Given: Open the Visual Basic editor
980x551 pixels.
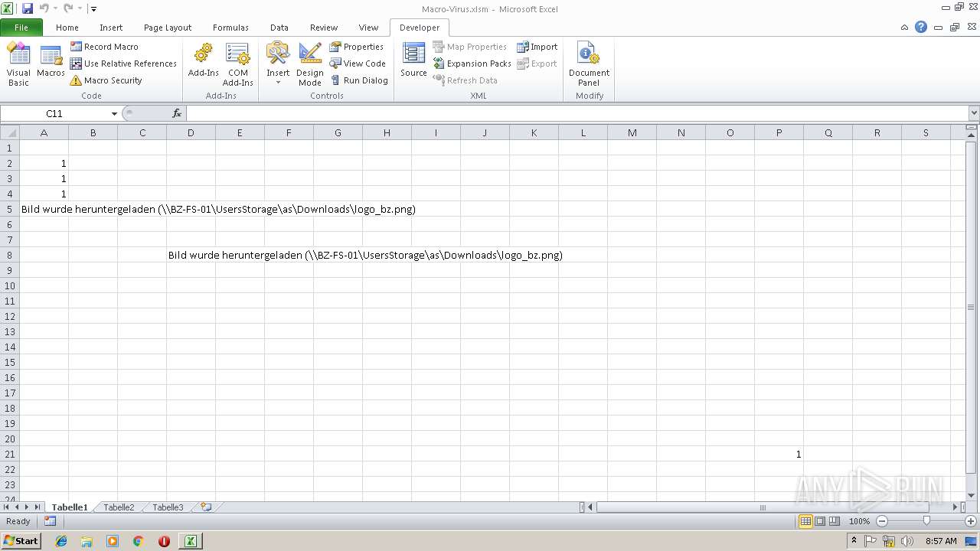Looking at the screenshot, I should (18, 64).
